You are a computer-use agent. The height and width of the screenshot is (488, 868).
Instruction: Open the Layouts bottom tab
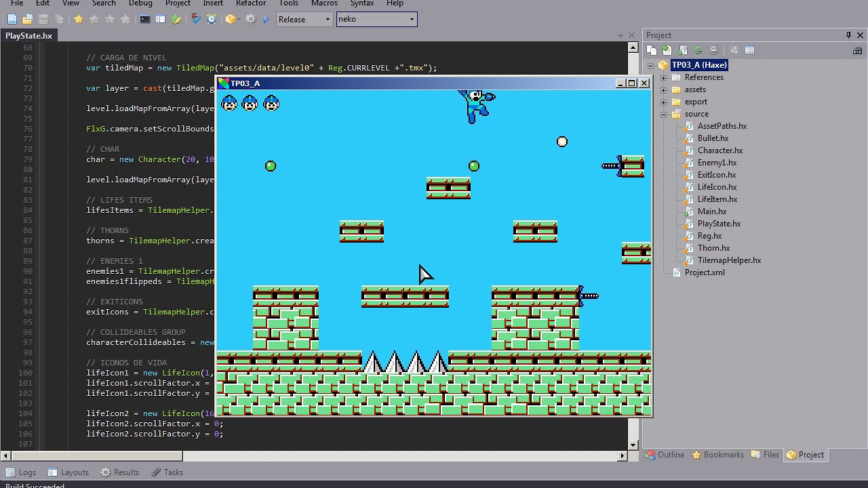pos(68,472)
